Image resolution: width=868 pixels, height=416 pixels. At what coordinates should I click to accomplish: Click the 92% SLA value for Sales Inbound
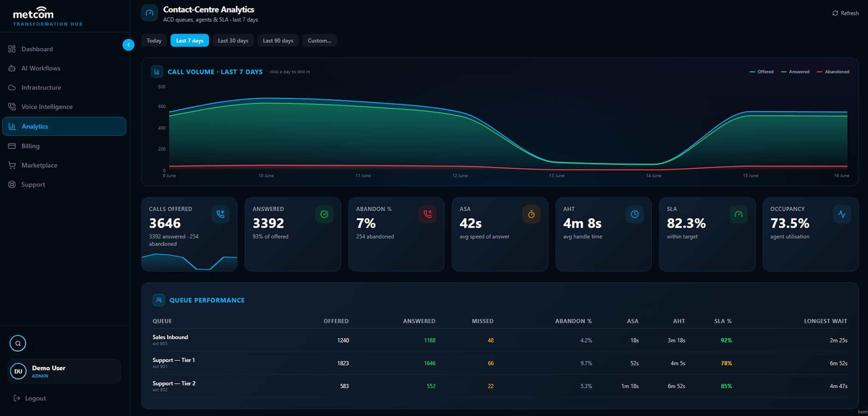tap(726, 340)
